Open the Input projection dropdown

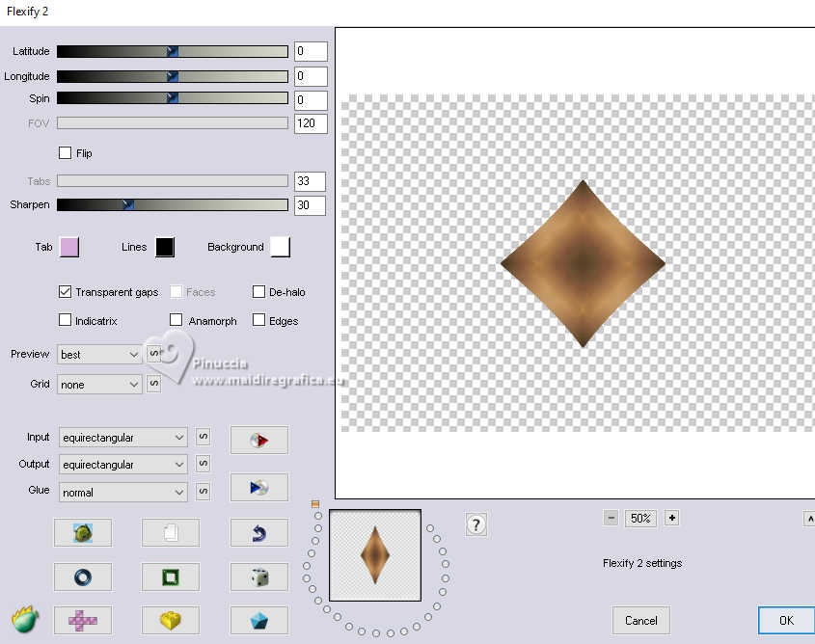click(123, 438)
